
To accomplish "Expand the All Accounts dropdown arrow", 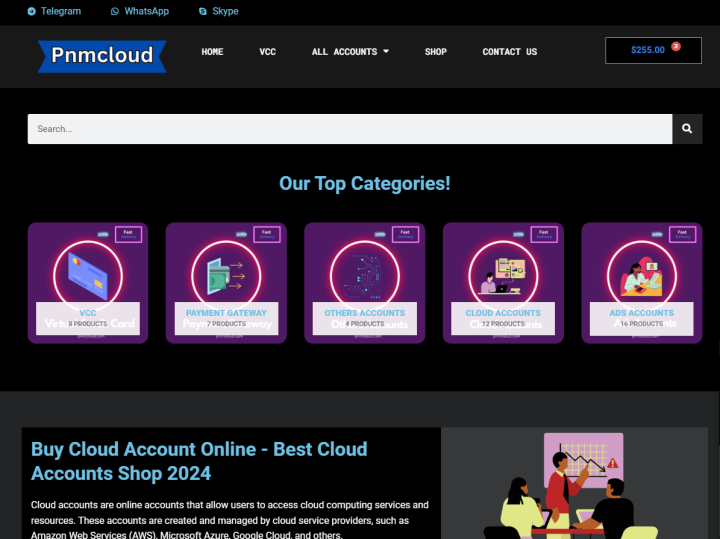I will point(386,52).
